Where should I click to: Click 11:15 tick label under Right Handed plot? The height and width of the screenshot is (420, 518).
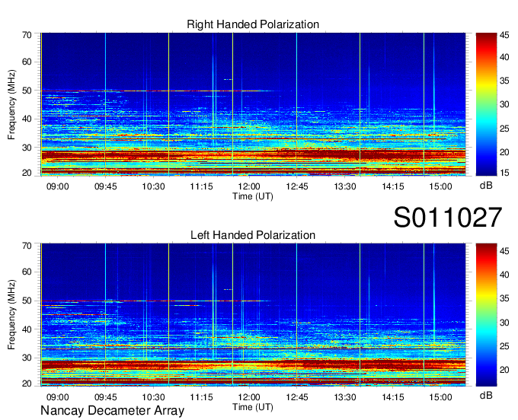click(201, 186)
